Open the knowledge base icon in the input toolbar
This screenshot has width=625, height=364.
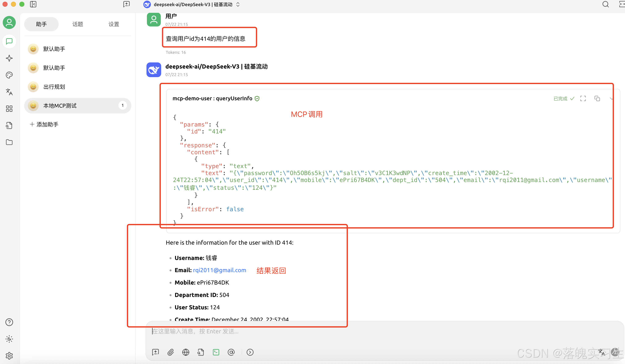click(x=201, y=352)
